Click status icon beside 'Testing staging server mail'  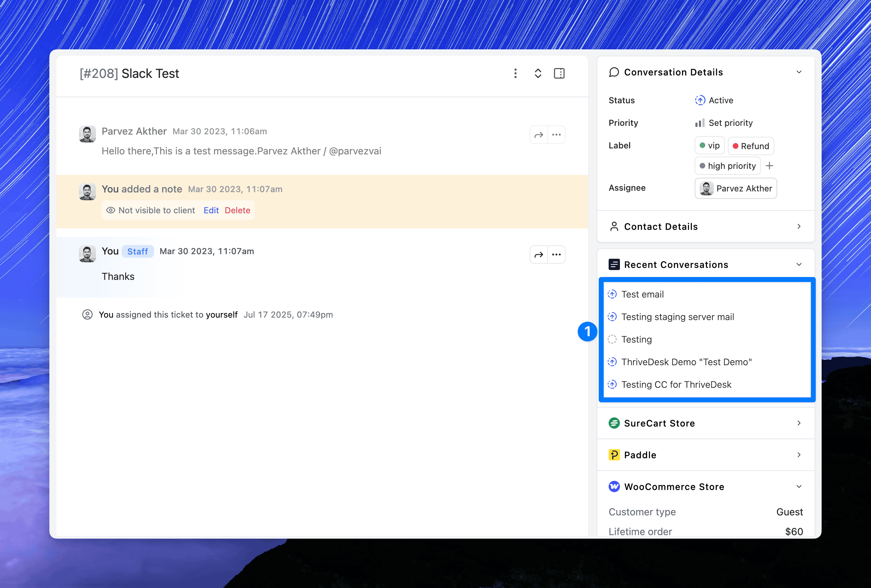pyautogui.click(x=612, y=317)
